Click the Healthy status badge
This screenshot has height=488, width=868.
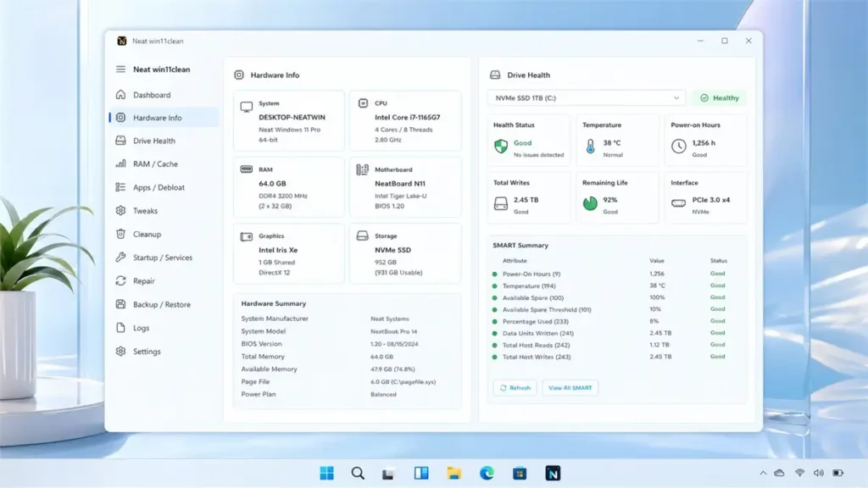(718, 97)
